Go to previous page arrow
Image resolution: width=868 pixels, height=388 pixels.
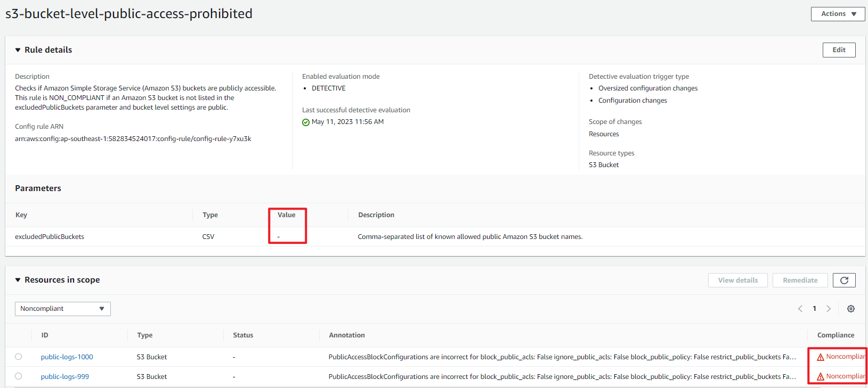[x=800, y=309]
